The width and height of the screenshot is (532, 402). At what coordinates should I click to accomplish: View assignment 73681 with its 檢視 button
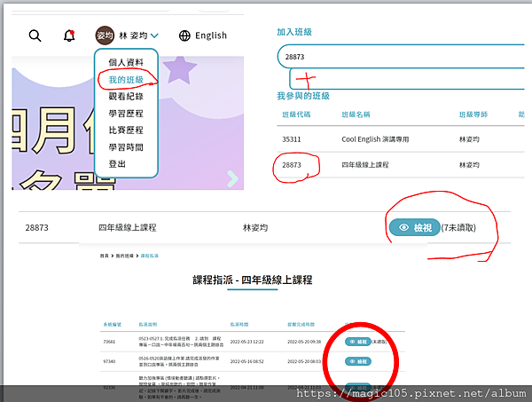[x=358, y=342]
